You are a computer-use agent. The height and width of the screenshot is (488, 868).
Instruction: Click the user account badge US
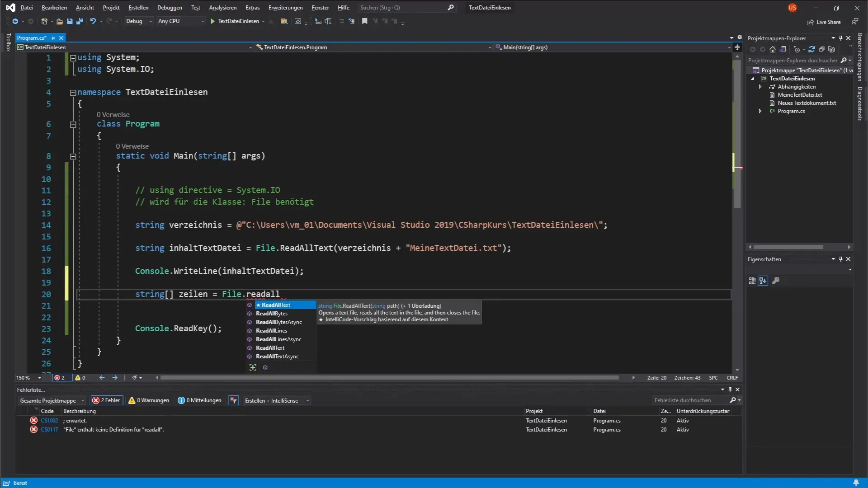pyautogui.click(x=792, y=8)
